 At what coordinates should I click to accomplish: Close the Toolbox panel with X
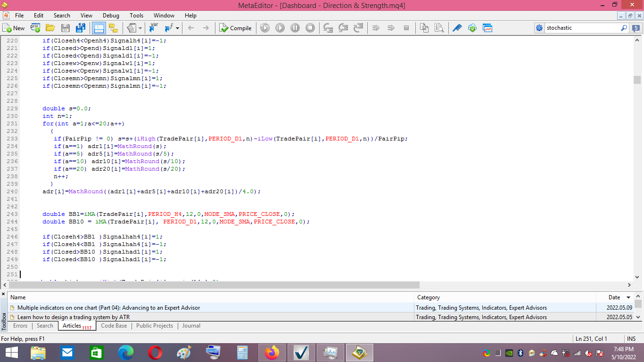tap(4, 294)
